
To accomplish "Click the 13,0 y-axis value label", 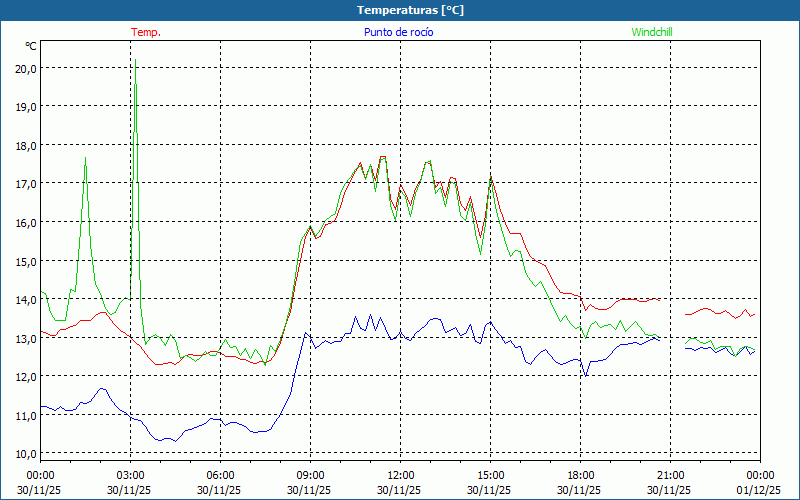I will tap(25, 337).
